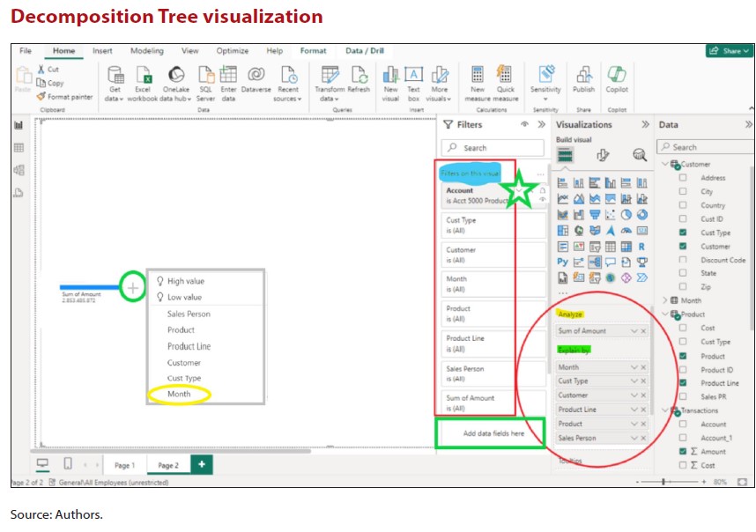This screenshot has height=532, width=756.
Task: Open the Copilot tool in the ribbon
Action: click(x=617, y=75)
